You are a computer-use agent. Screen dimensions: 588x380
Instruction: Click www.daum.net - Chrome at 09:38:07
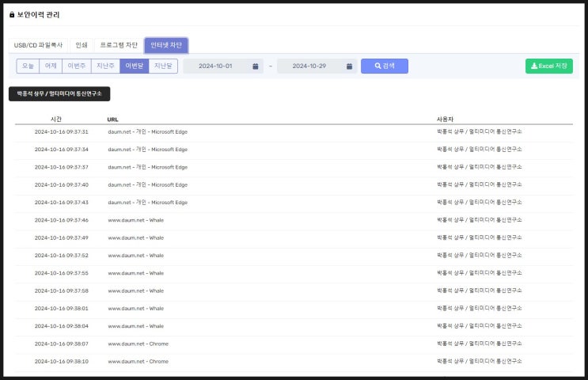point(138,344)
